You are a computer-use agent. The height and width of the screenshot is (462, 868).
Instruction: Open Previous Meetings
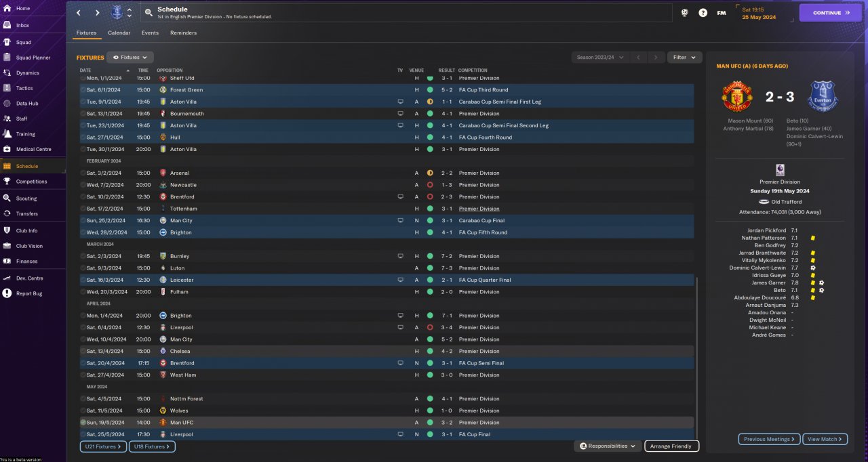pyautogui.click(x=769, y=439)
